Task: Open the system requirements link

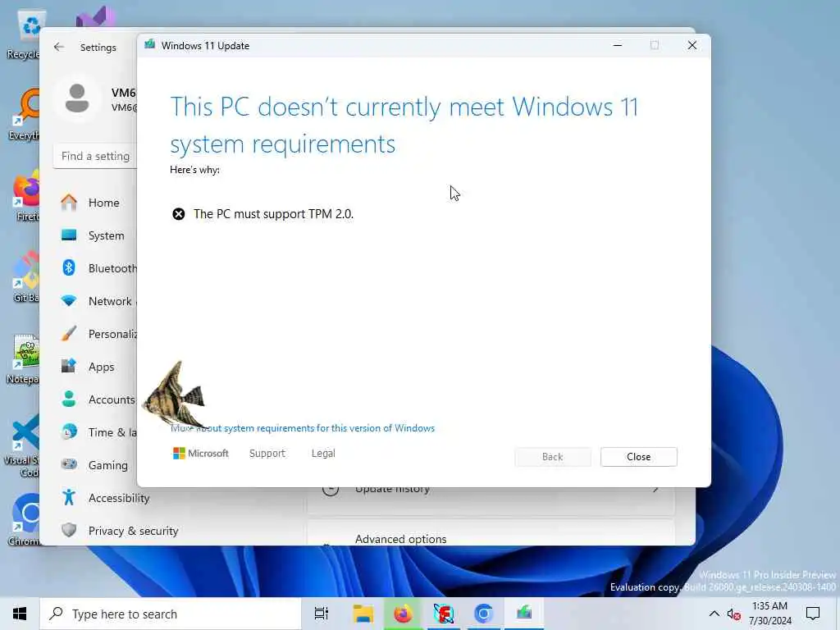Action: pos(303,428)
